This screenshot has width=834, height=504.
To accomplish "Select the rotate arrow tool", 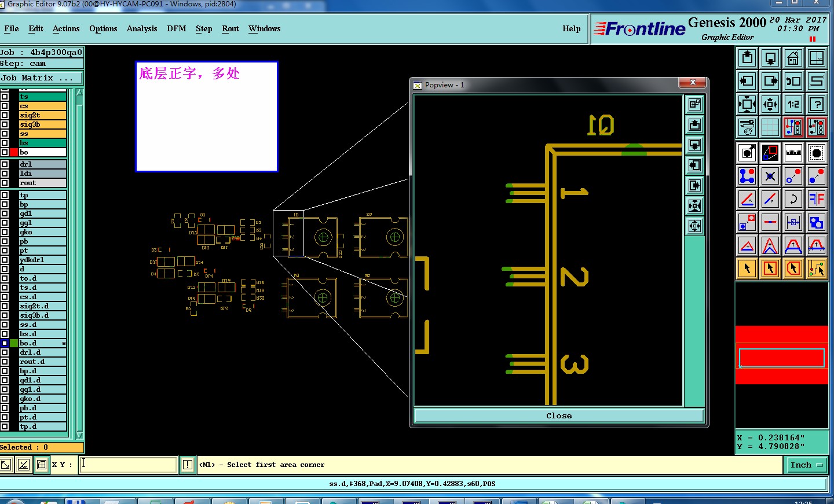I will 793,199.
